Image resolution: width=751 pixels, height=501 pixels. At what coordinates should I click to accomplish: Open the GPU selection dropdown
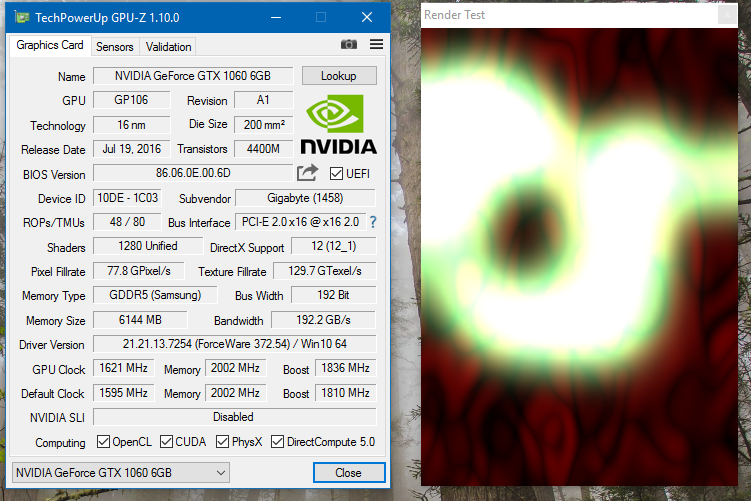point(121,473)
